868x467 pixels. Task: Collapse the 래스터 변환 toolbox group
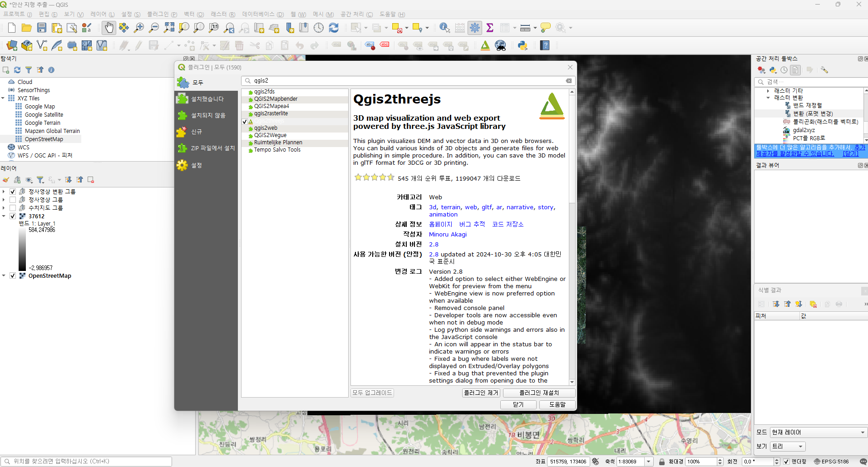(x=768, y=98)
